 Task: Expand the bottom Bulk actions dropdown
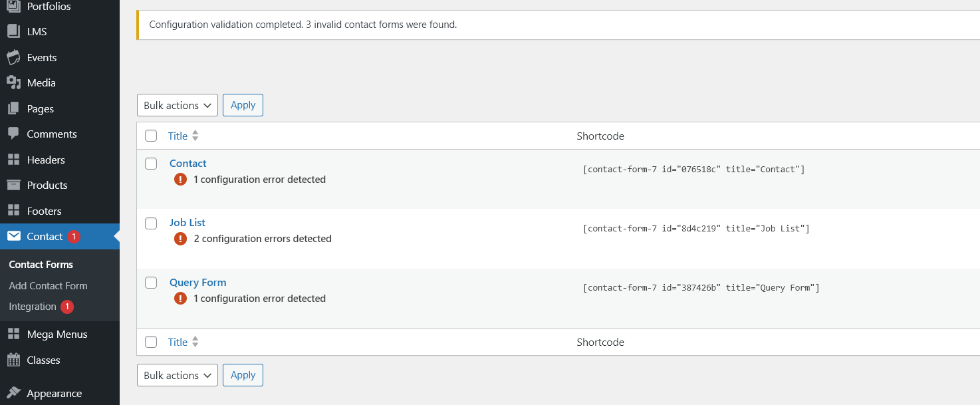(x=177, y=375)
